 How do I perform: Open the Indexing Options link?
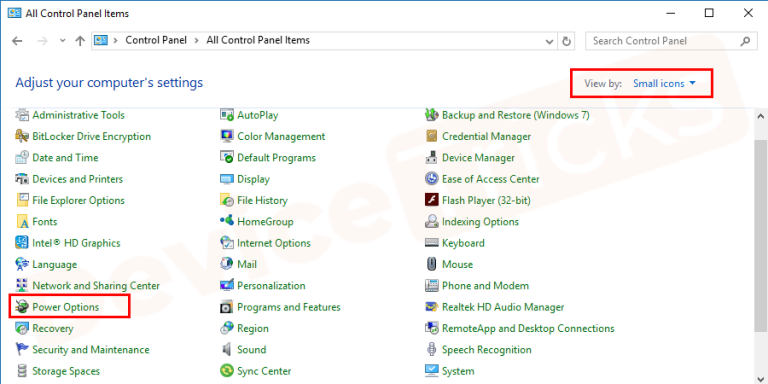coord(480,222)
